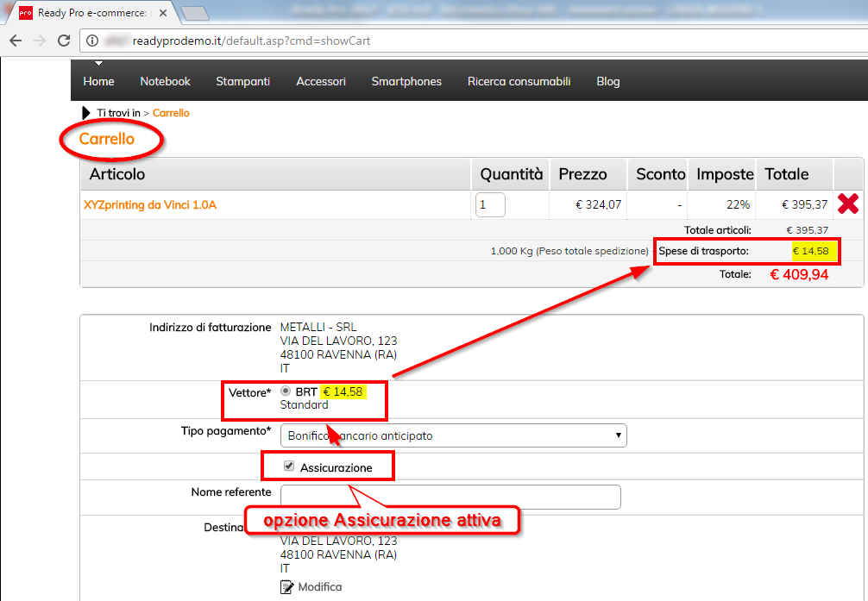Open a new browser tab

pyautogui.click(x=195, y=13)
